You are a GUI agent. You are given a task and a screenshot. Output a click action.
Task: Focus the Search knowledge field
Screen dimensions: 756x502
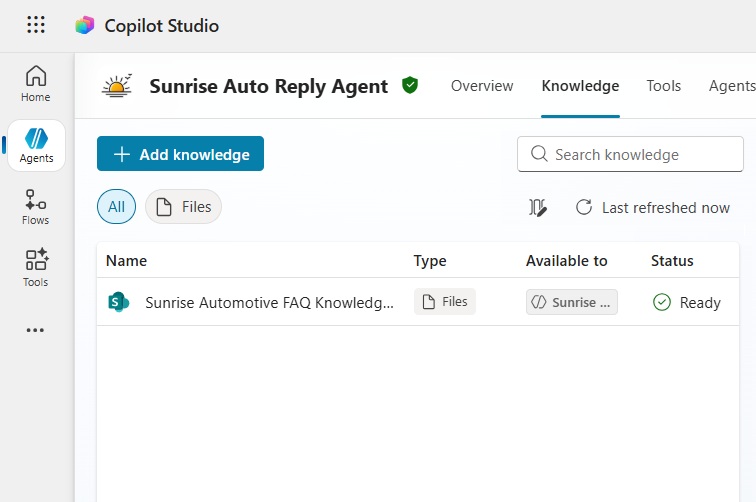click(640, 154)
